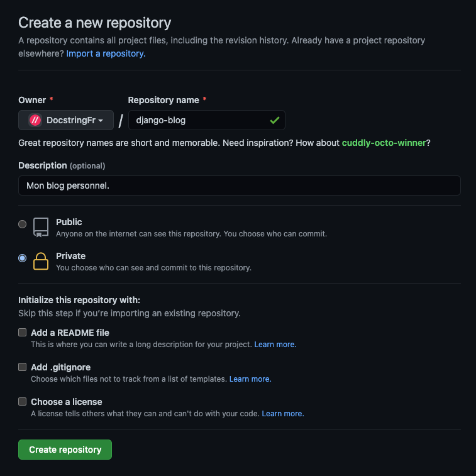
Task: Select the Public radio button
Action: click(23, 224)
